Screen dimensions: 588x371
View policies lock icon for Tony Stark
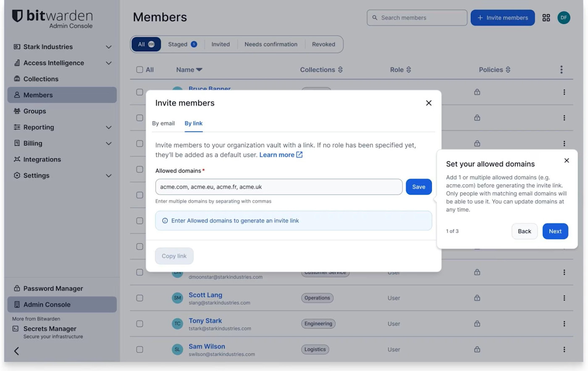(x=477, y=324)
